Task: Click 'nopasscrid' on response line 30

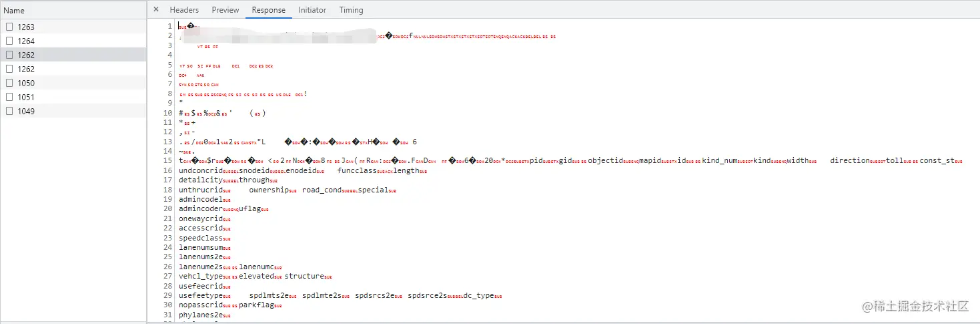Action: [x=201, y=305]
